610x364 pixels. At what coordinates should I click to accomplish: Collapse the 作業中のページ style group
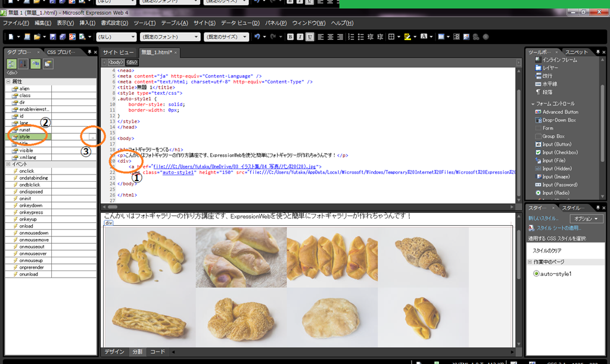click(x=530, y=262)
